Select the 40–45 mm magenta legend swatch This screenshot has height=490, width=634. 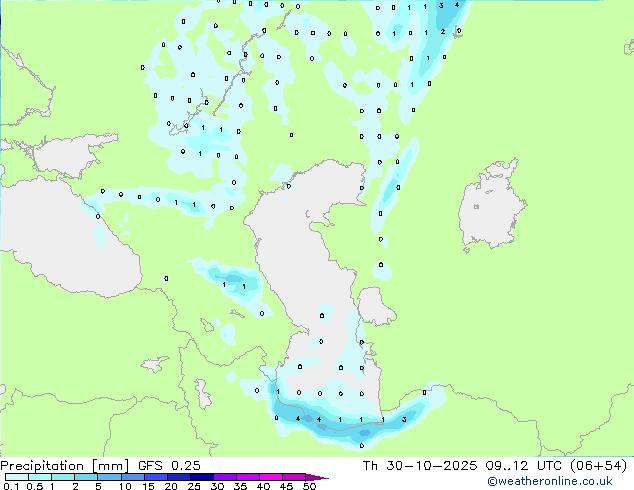tap(271, 477)
